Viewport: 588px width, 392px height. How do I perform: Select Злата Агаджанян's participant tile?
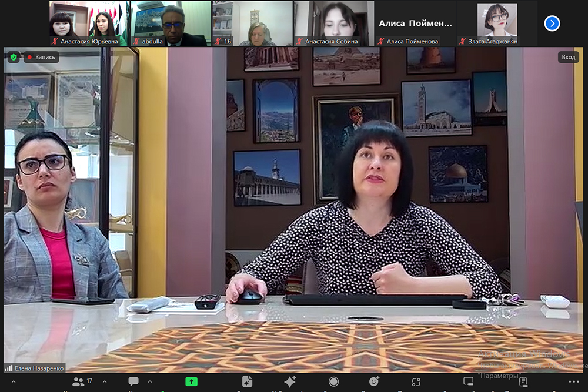pos(497,24)
